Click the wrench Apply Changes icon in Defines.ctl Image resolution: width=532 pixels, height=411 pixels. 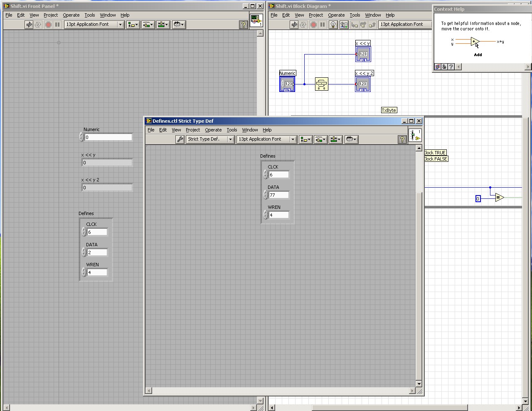pos(180,139)
